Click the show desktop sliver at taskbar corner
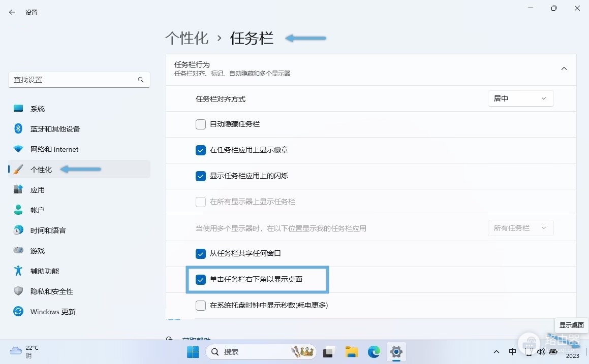The height and width of the screenshot is (364, 589). tap(586, 352)
